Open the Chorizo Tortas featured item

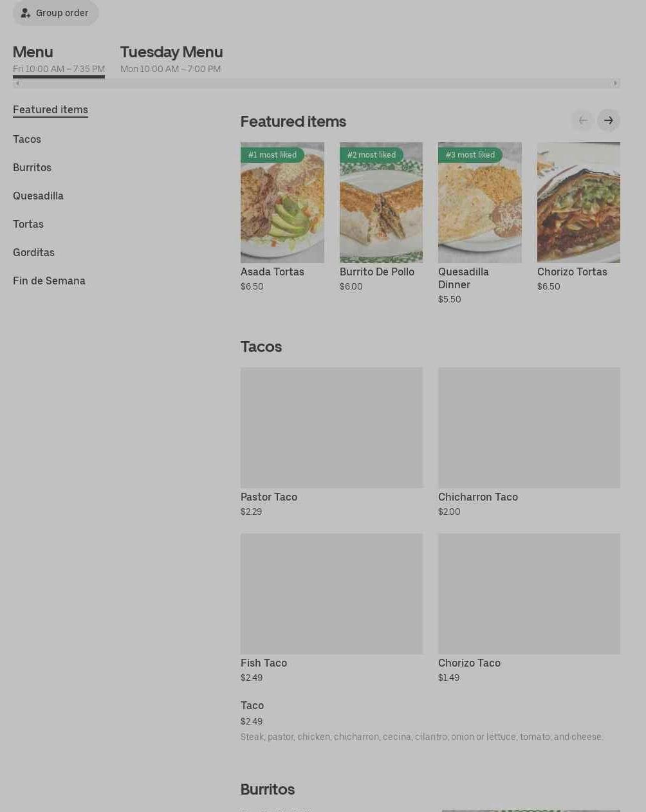click(x=578, y=203)
